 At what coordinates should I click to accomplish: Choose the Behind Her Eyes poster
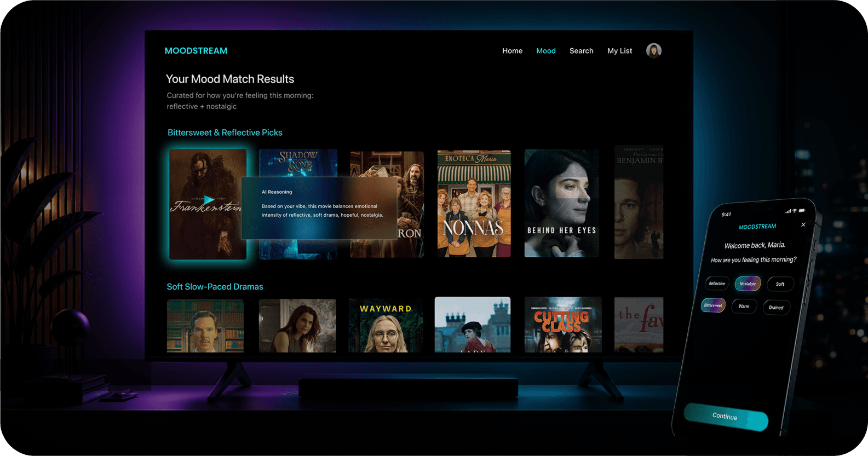(x=562, y=204)
